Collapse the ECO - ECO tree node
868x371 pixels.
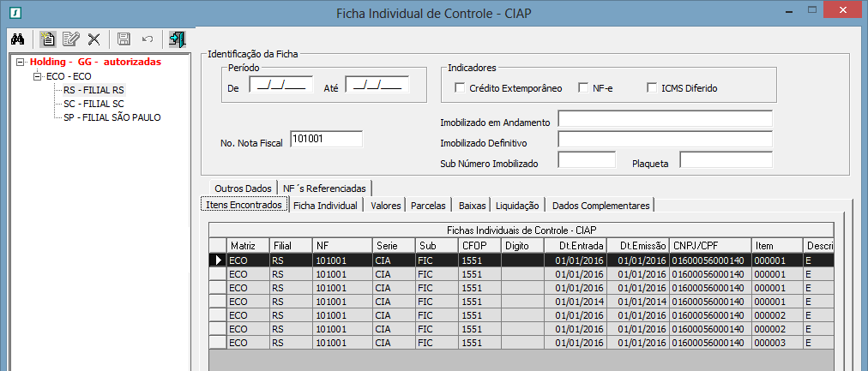(x=38, y=75)
